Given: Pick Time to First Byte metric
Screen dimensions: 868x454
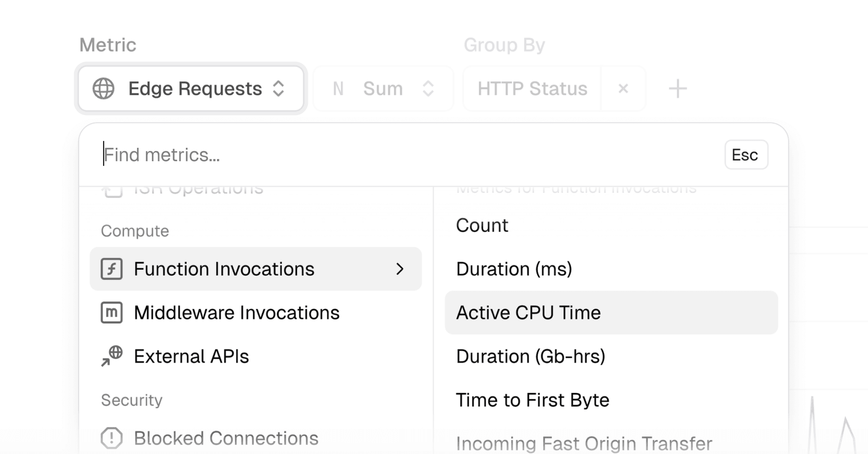Looking at the screenshot, I should 533,400.
